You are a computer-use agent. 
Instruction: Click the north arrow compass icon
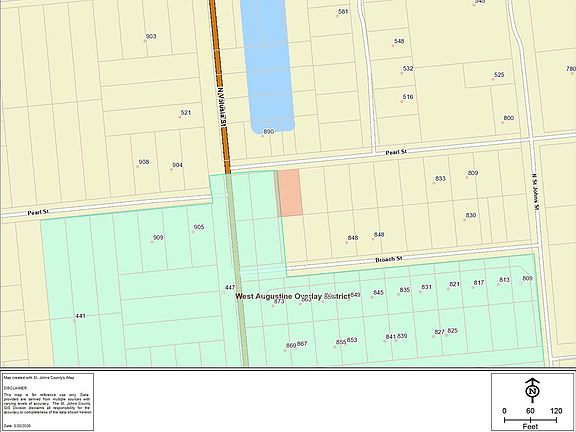click(x=532, y=388)
